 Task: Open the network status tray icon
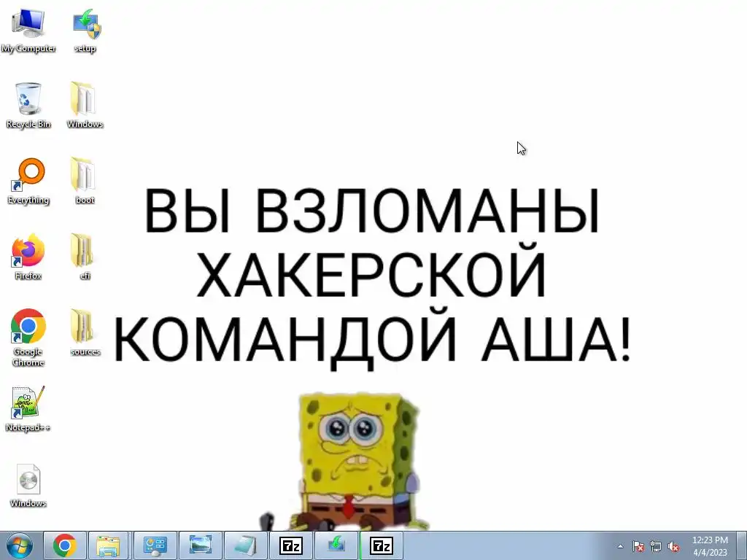(656, 546)
